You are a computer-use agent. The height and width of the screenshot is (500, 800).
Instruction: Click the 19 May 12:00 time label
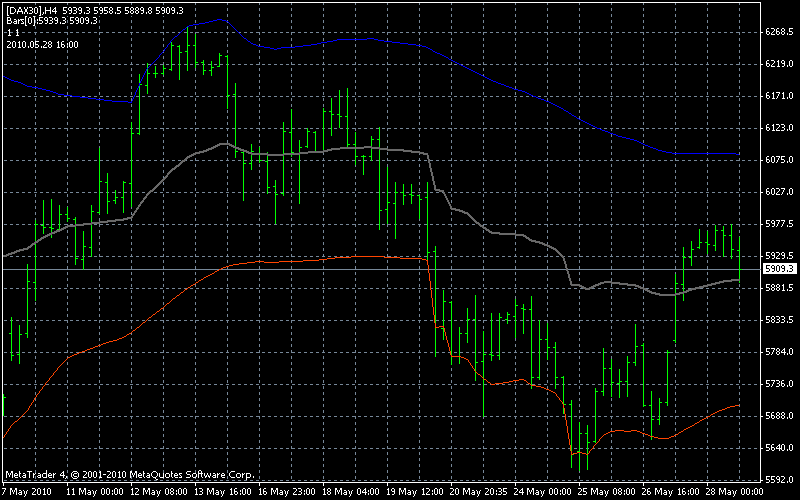click(x=415, y=492)
